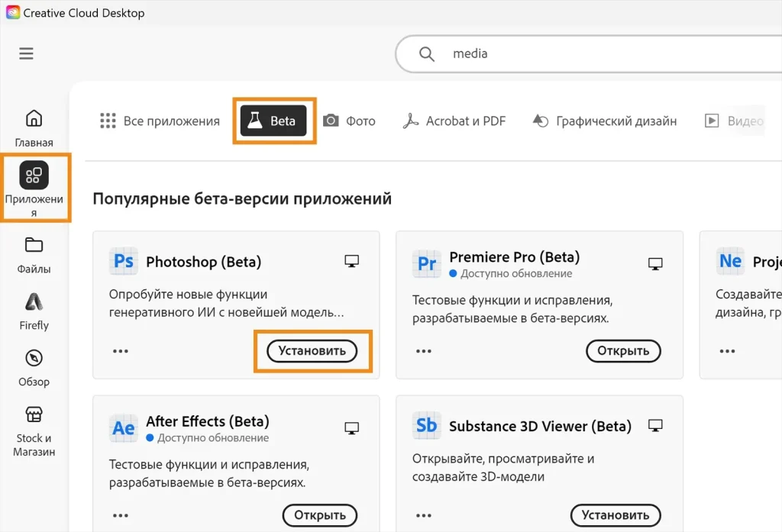The height and width of the screenshot is (532, 782).
Task: Open the hamburger menu
Action: (x=27, y=53)
